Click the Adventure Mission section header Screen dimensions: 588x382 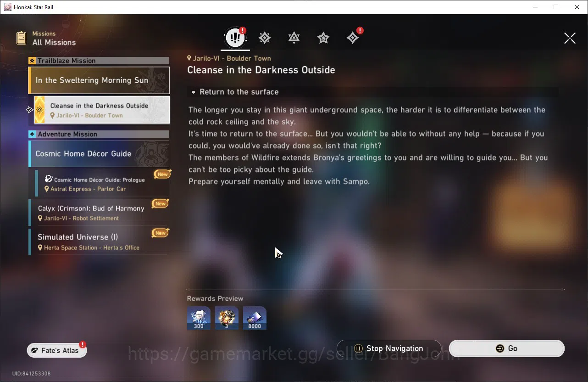tap(99, 134)
